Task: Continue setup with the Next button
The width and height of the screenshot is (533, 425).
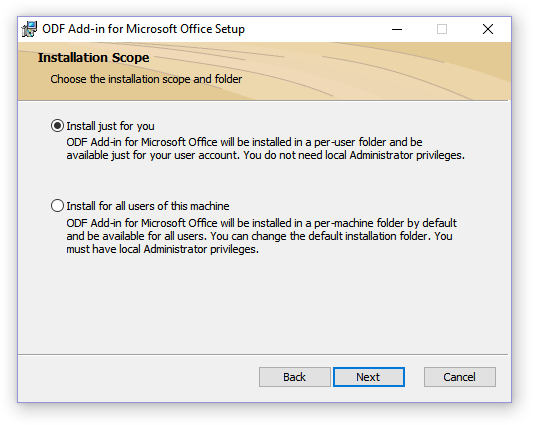Action: point(369,377)
